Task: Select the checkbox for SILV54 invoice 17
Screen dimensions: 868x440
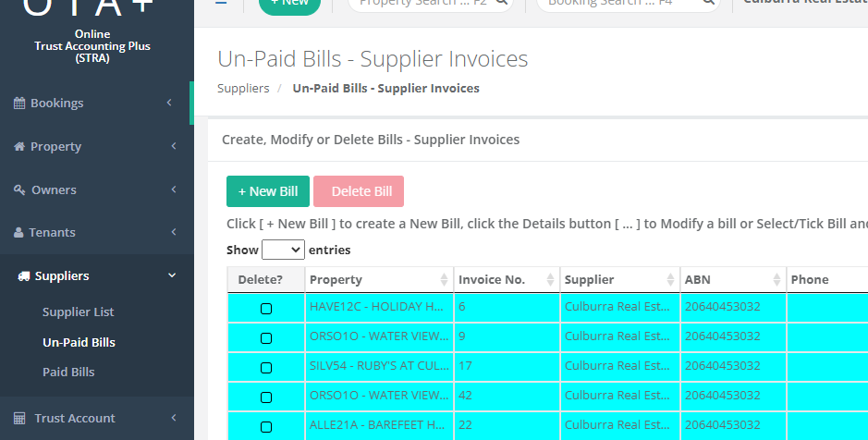Action: point(266,368)
